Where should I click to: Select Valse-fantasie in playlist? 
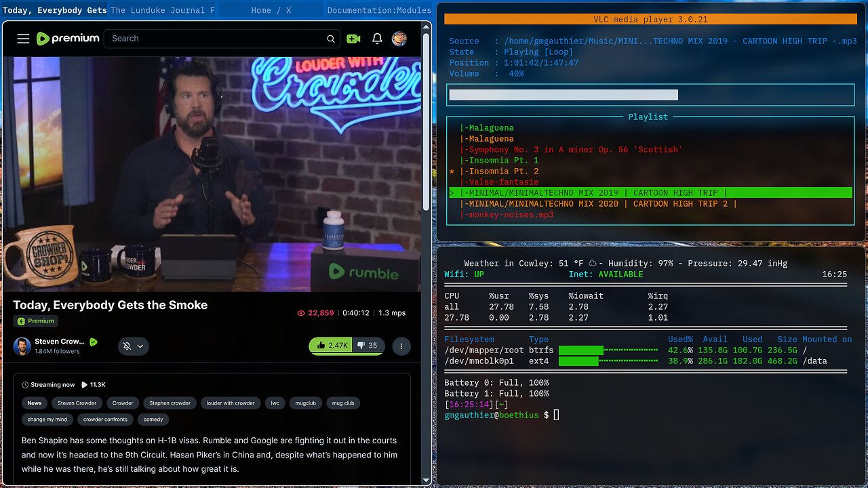pyautogui.click(x=499, y=182)
